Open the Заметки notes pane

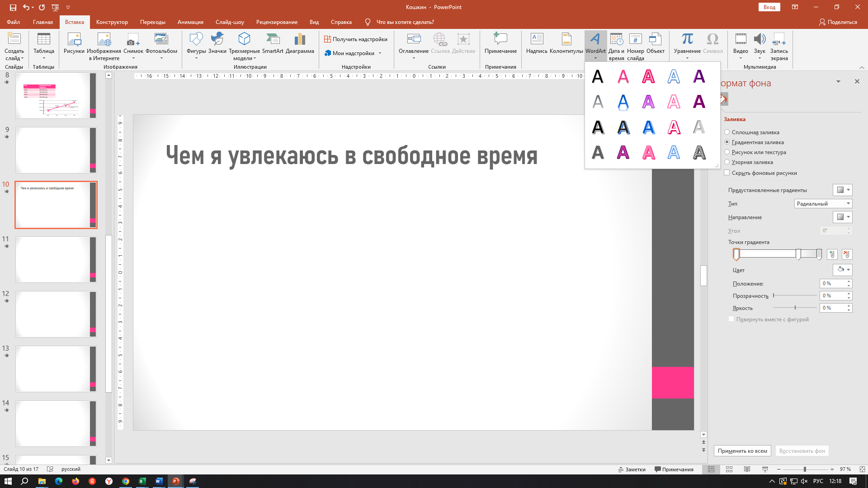pos(632,469)
